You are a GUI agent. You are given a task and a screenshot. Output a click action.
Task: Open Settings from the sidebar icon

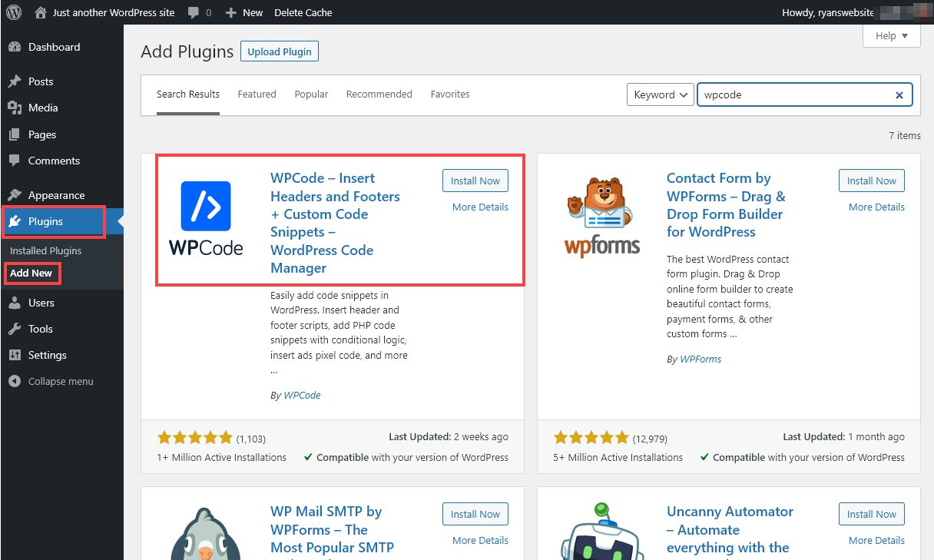(x=16, y=355)
